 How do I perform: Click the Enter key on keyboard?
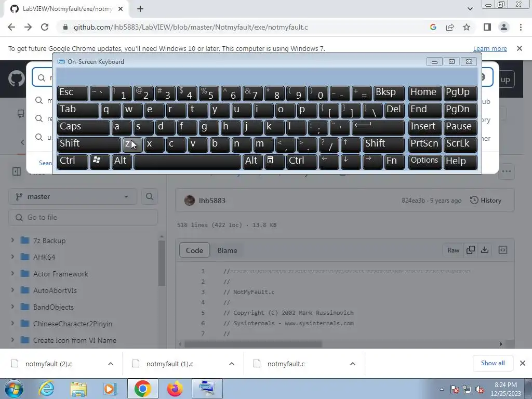[378, 128]
